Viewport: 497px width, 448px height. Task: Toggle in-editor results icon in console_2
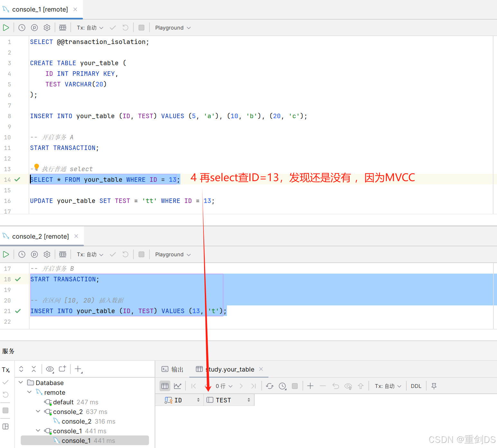click(x=63, y=254)
